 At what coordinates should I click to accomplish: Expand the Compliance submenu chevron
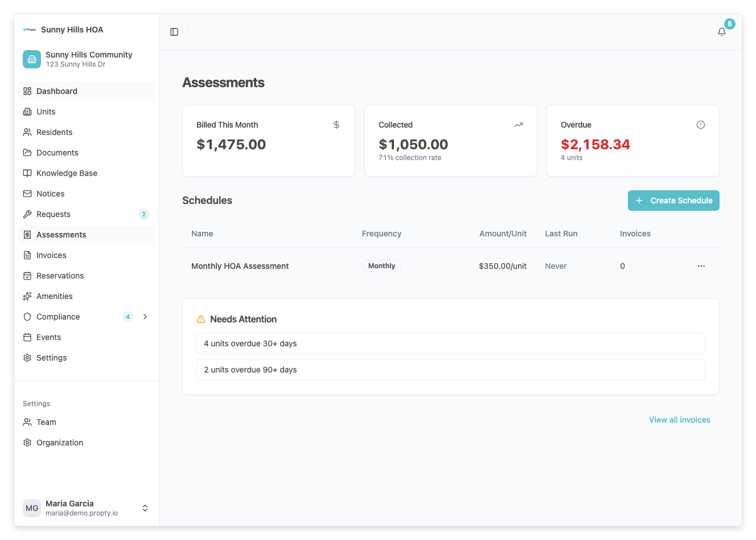point(145,317)
